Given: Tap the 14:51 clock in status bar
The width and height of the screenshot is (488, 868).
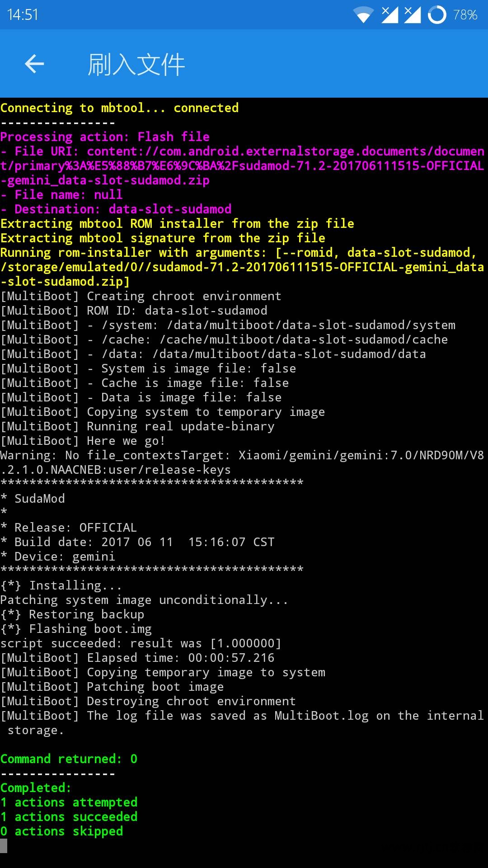Looking at the screenshot, I should 23,15.
